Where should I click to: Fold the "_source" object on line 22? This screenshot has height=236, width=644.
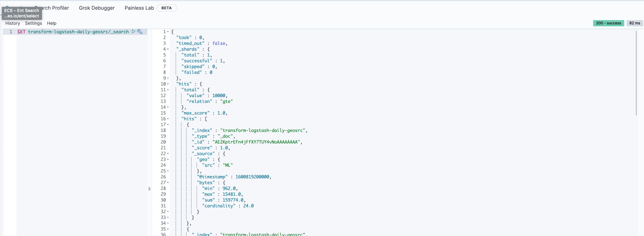pyautogui.click(x=168, y=154)
